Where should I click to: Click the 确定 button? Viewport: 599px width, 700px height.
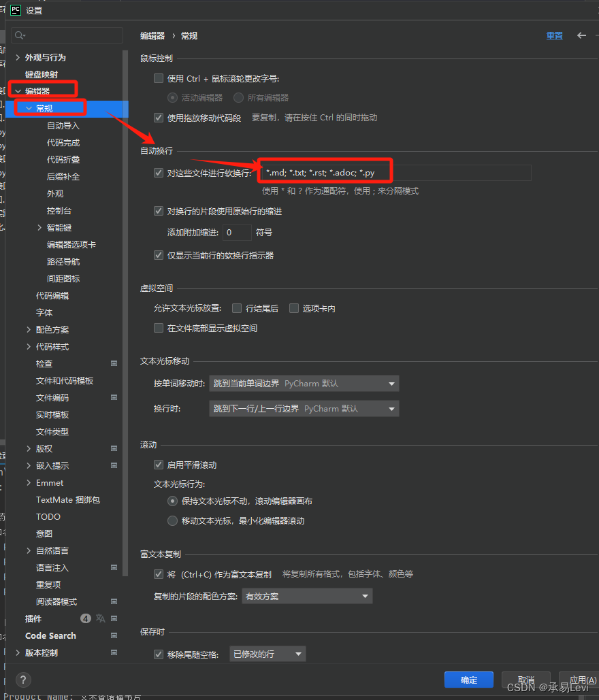tap(468, 680)
